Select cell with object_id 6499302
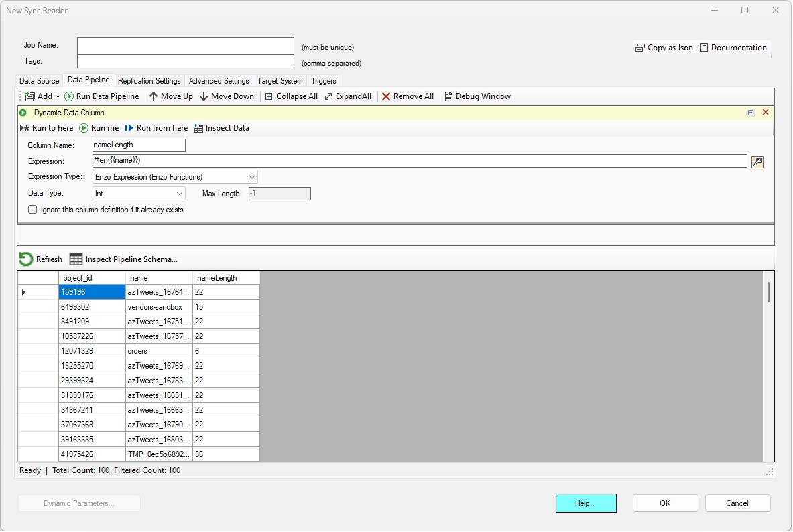Screen dimensions: 793x532 [92, 307]
